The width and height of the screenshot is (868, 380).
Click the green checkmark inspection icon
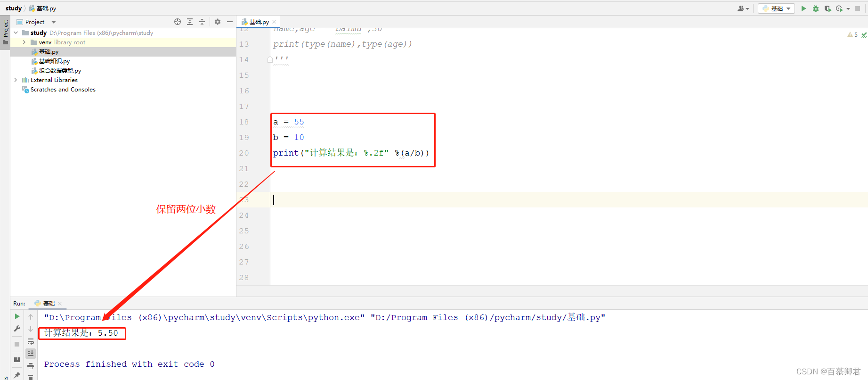864,35
